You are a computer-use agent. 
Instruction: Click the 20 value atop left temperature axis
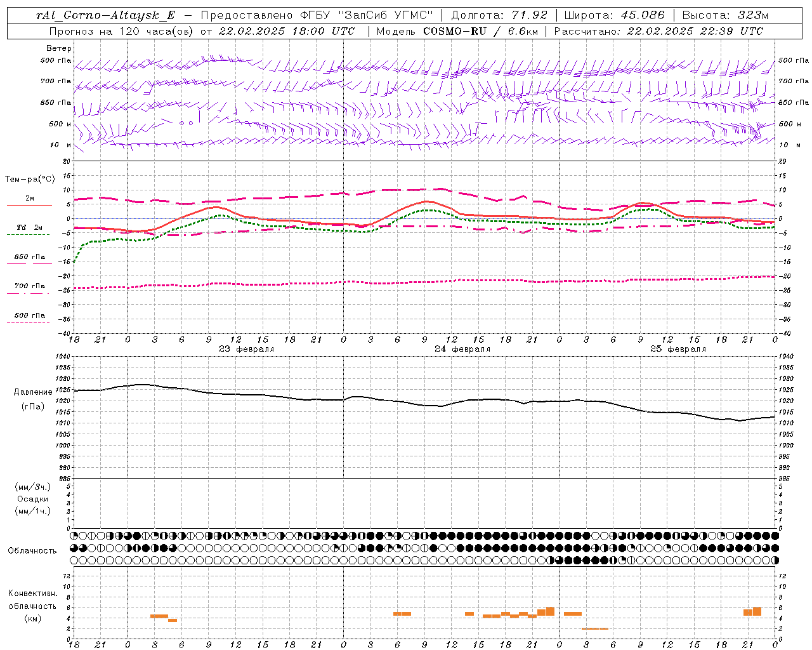pos(66,162)
